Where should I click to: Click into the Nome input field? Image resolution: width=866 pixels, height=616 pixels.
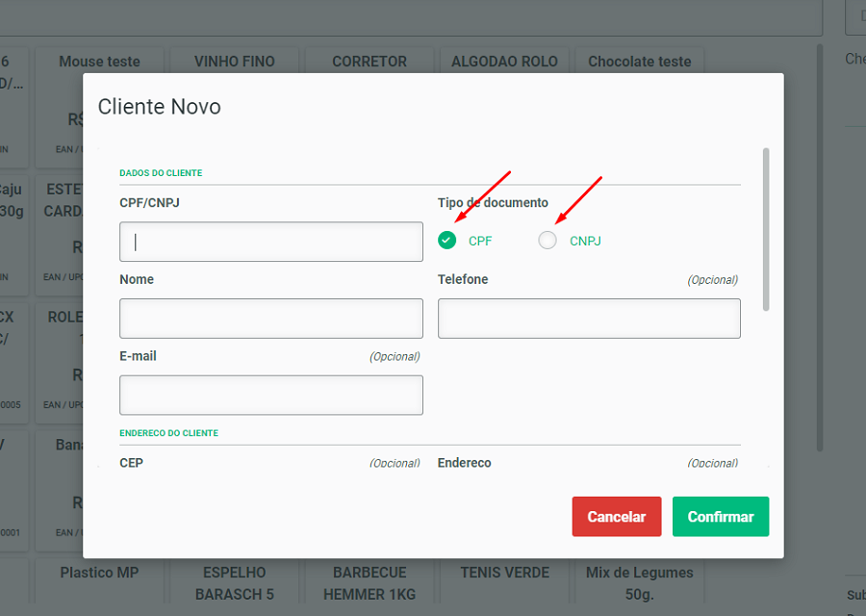pos(271,319)
